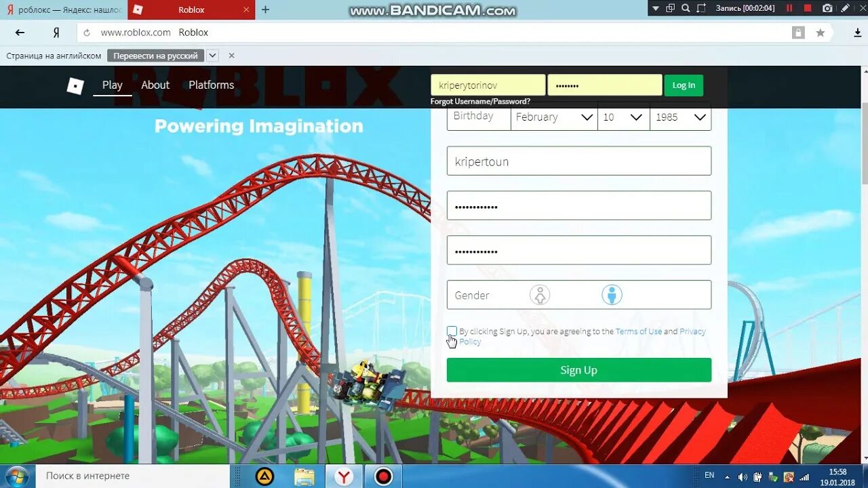The height and width of the screenshot is (488, 868).
Task: Select the active Roblox browser tab
Action: click(191, 9)
